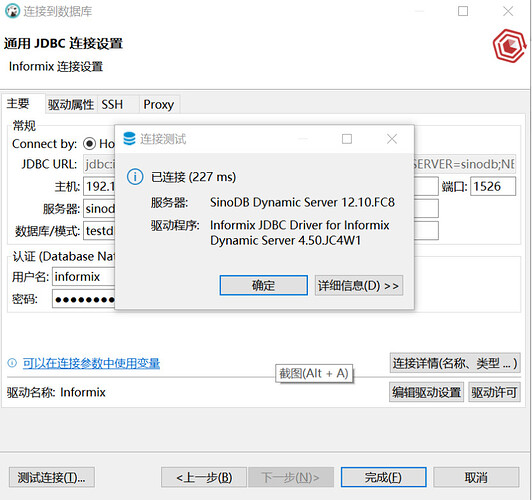532x500 pixels.
Task: Close the 连接到数据库 window
Action: [x=508, y=11]
